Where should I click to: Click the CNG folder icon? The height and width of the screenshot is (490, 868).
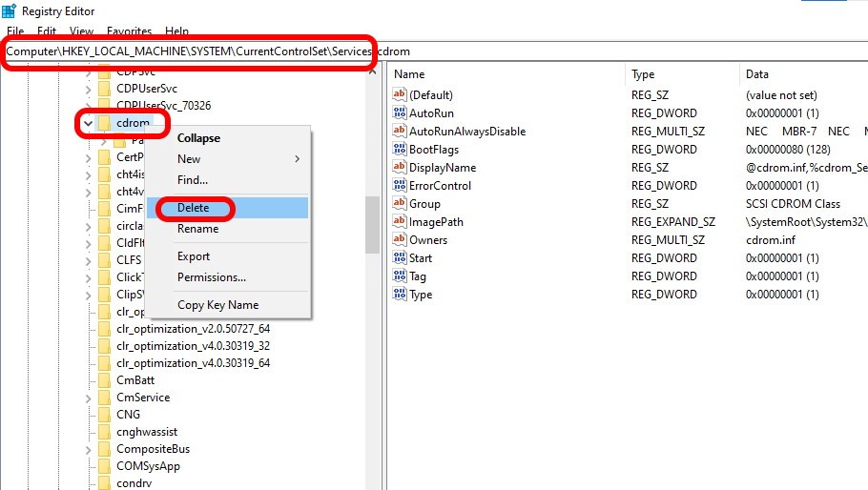click(x=104, y=415)
